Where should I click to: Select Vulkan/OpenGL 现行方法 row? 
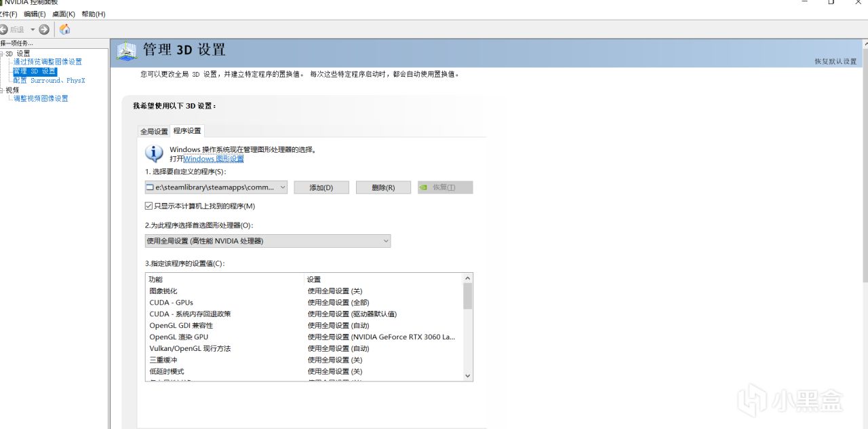point(304,349)
